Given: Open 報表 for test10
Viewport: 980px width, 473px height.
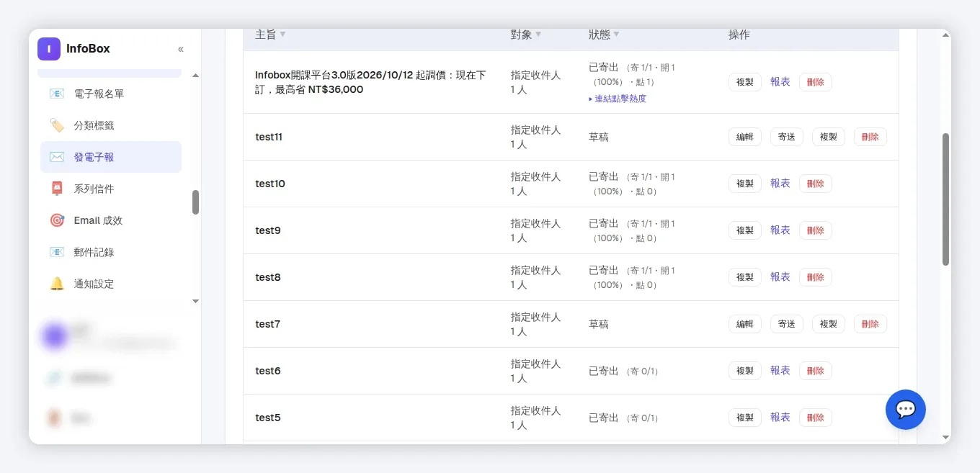Looking at the screenshot, I should click(780, 184).
